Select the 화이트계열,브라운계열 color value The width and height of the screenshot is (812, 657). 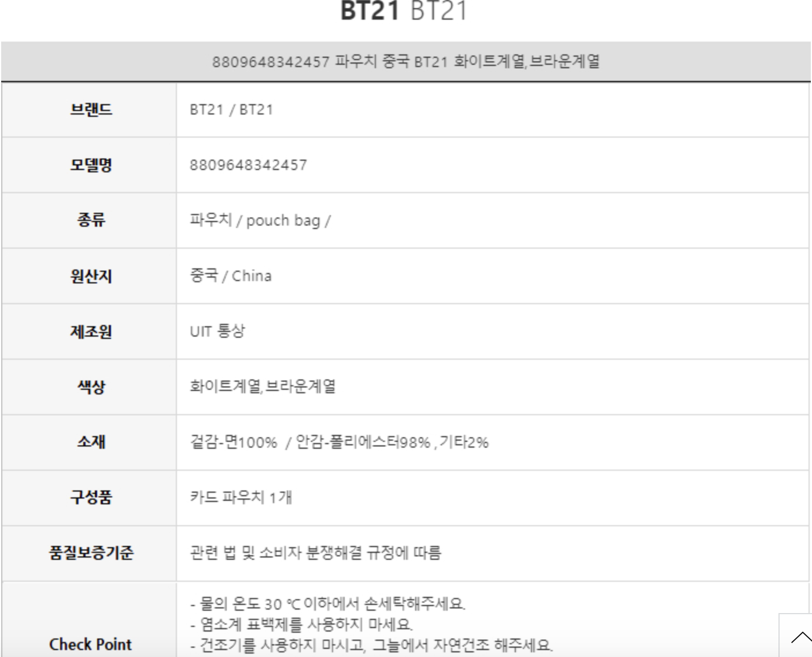coord(263,386)
